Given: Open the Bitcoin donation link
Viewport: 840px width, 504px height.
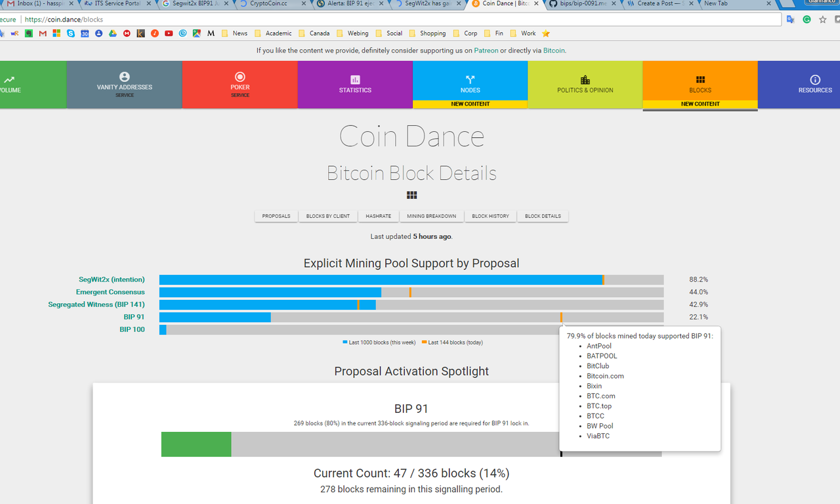Looking at the screenshot, I should 554,51.
